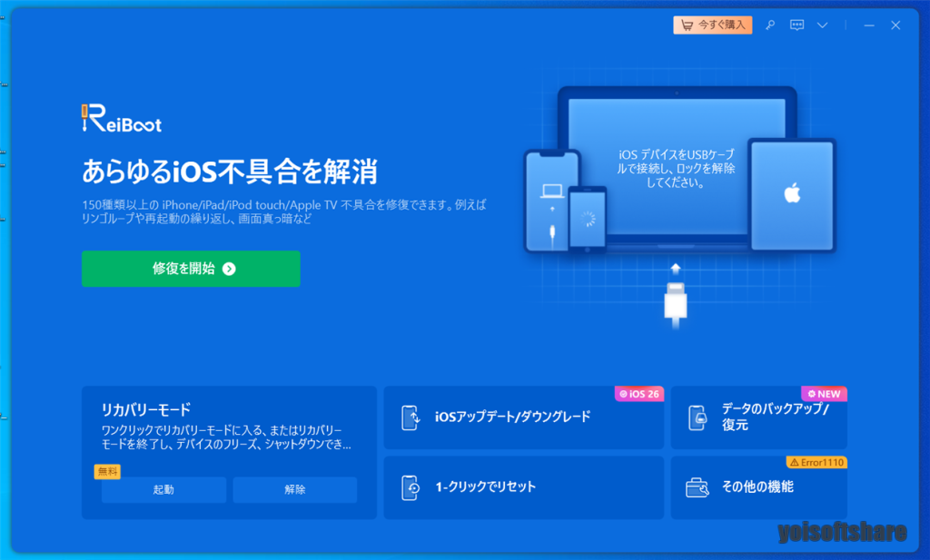Viewport: 930px width, 560px height.
Task: Expand the title bar chevron menu
Action: click(822, 25)
